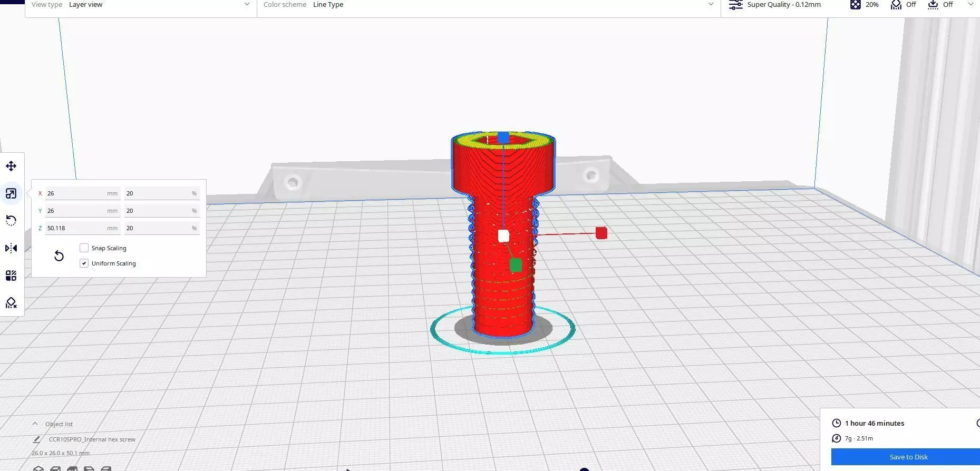Click the support icon in the settings bar
Image resolution: width=980 pixels, height=471 pixels.
pyautogui.click(x=896, y=5)
